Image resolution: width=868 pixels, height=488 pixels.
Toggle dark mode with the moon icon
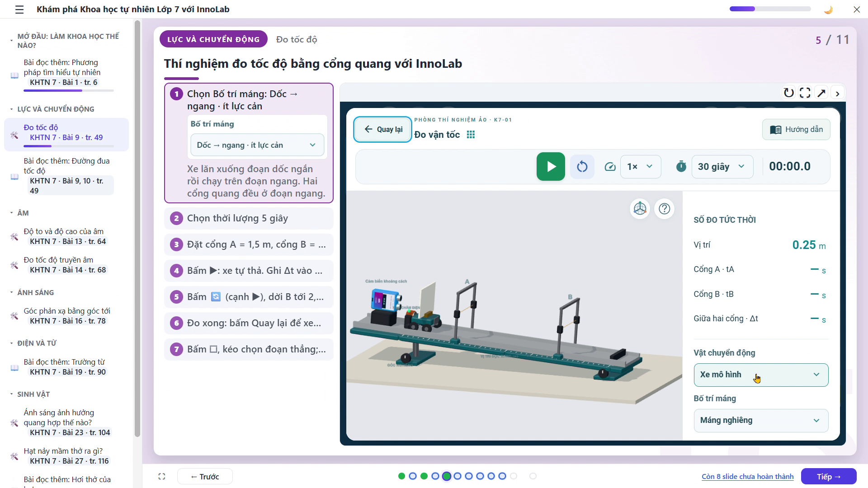click(x=828, y=9)
